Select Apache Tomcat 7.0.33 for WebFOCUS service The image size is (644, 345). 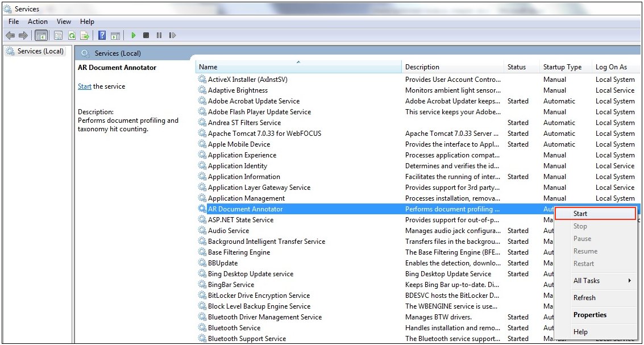(x=264, y=134)
